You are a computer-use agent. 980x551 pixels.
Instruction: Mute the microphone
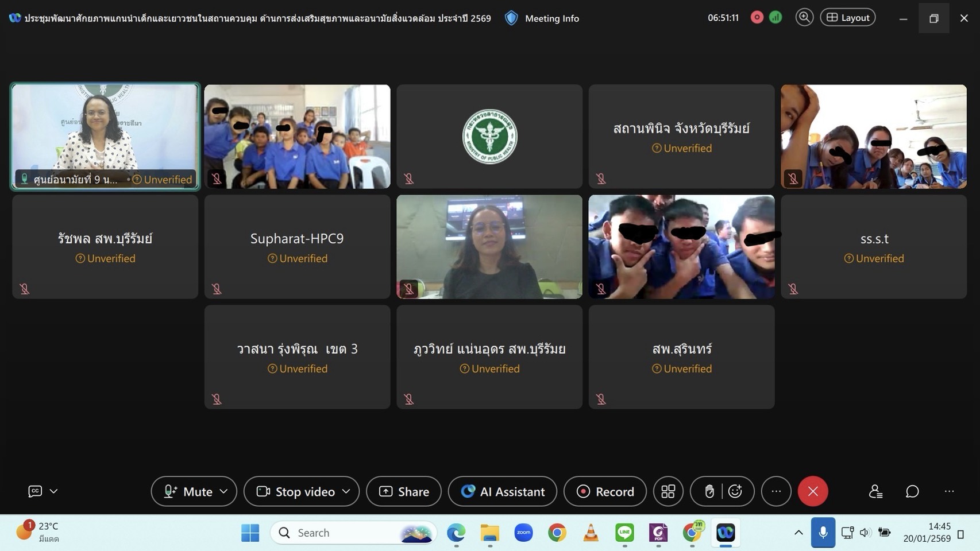[187, 491]
